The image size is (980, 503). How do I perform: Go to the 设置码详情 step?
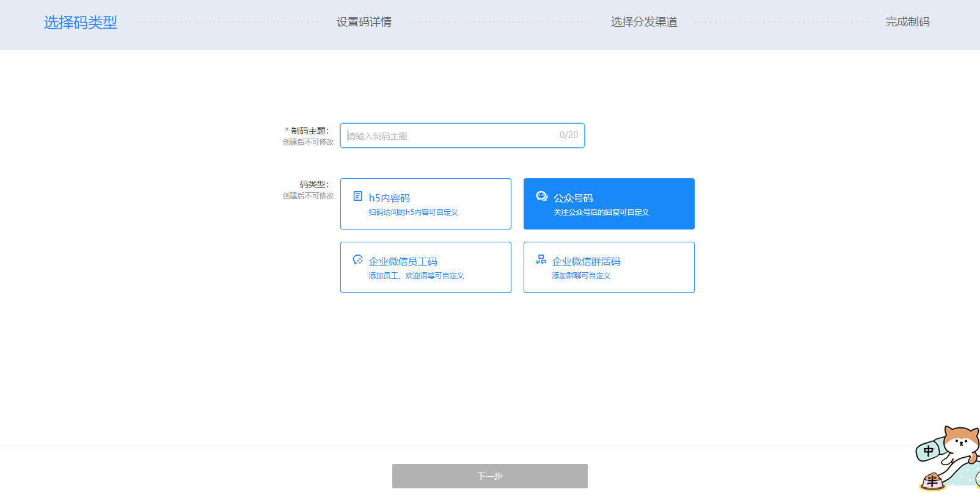[x=364, y=22]
